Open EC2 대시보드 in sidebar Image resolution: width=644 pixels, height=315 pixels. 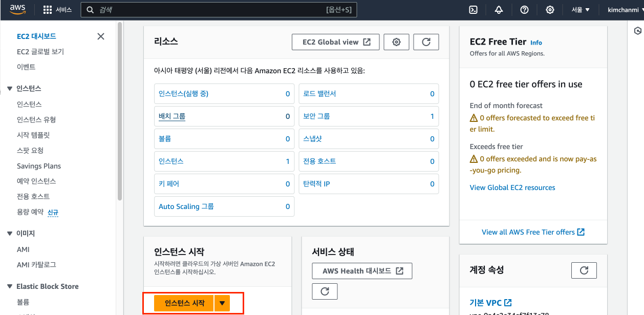pyautogui.click(x=36, y=36)
